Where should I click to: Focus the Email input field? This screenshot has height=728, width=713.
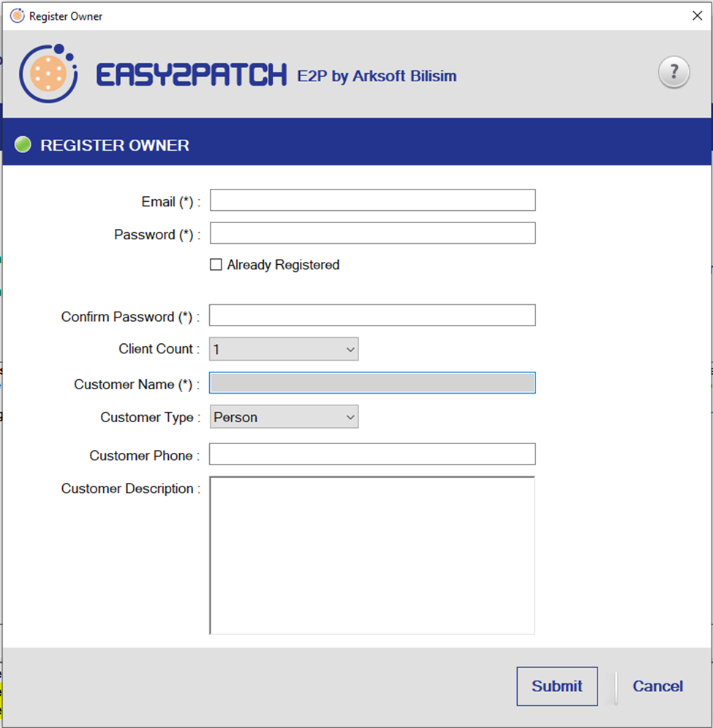[372, 200]
